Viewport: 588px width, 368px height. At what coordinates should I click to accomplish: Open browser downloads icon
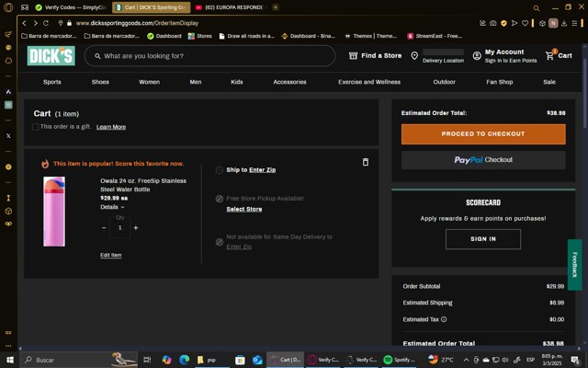[x=564, y=23]
